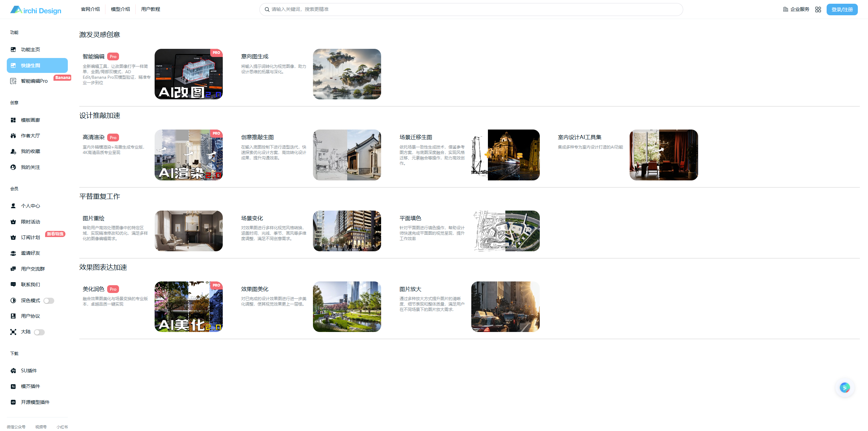Open the 图片放大 street thumbnail
The height and width of the screenshot is (431, 868).
pos(505,307)
